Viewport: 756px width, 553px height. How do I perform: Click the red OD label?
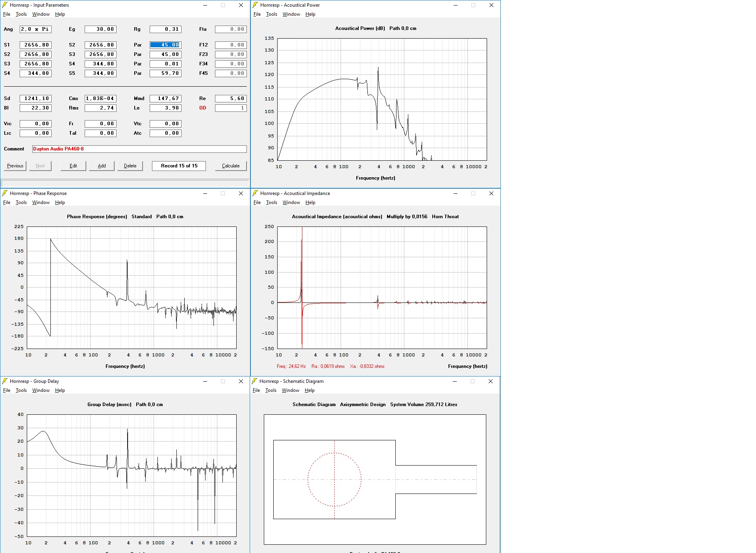click(x=202, y=108)
